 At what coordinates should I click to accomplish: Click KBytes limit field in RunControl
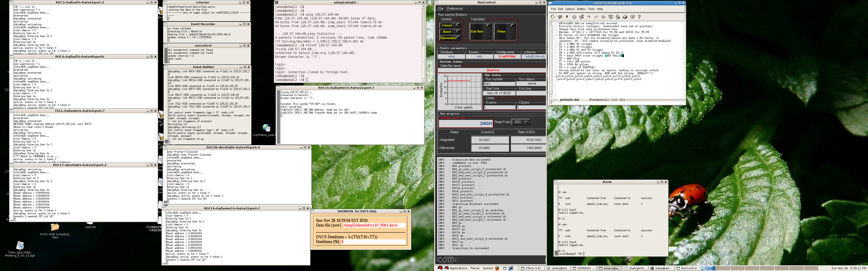531,107
